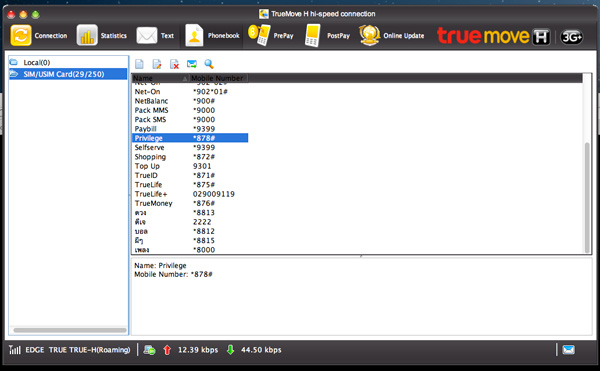This screenshot has width=600, height=371.
Task: Select the contact with number *8000
Action: tap(190, 249)
